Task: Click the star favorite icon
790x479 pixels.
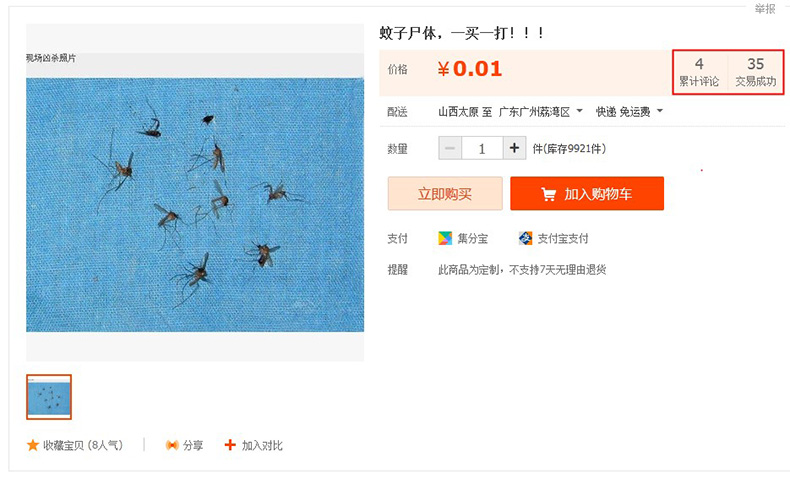Action: (33, 445)
